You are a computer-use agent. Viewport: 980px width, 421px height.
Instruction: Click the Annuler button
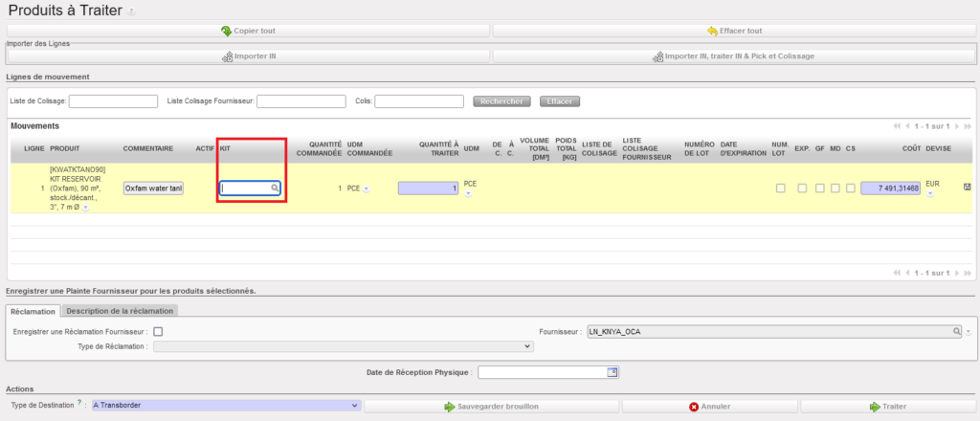point(708,407)
